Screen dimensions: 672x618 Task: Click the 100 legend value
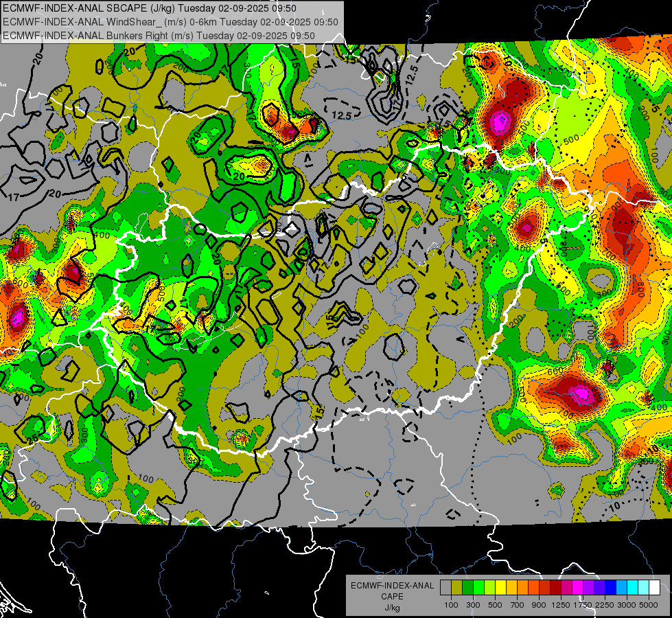pyautogui.click(x=451, y=605)
